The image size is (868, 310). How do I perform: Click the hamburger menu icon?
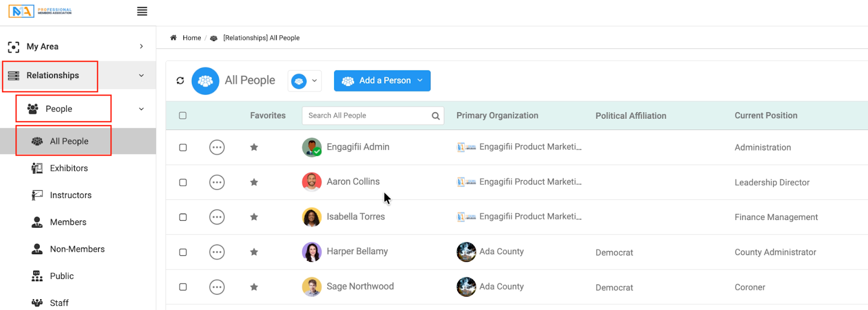click(x=142, y=11)
